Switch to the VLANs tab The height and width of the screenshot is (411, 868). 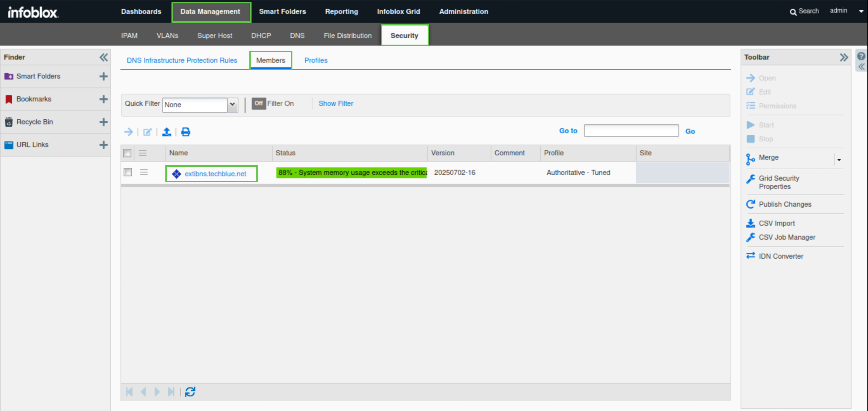pos(167,36)
